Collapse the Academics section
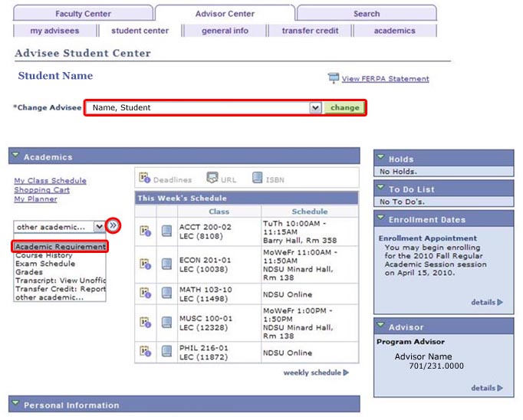523x420 pixels. coord(15,156)
